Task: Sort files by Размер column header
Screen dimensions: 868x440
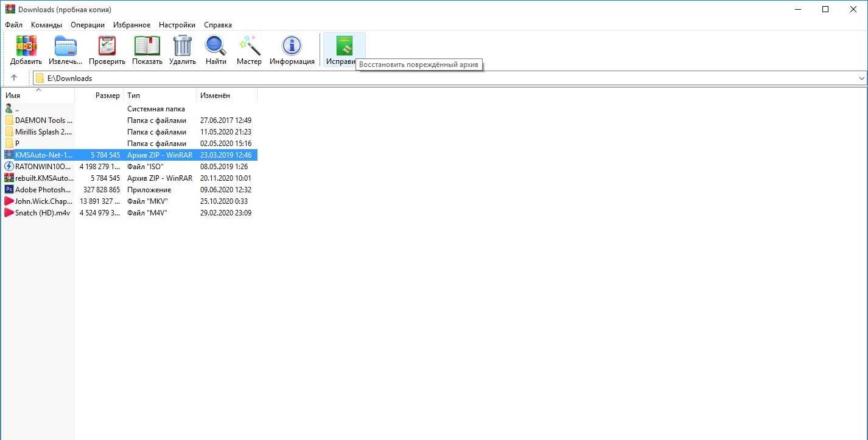Action: coord(107,96)
